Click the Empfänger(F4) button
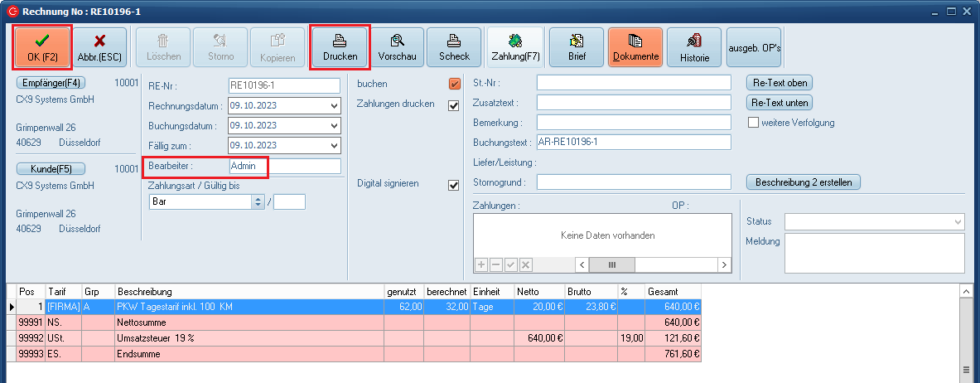The width and height of the screenshot is (980, 383). click(51, 83)
